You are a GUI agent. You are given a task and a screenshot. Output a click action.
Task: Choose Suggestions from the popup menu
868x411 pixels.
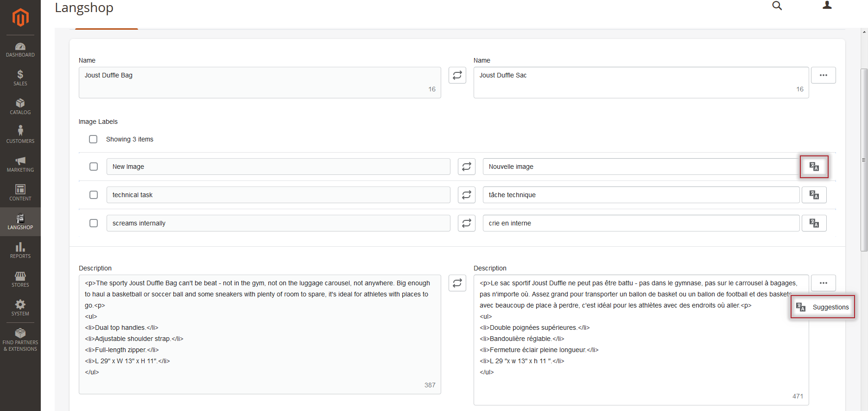(x=823, y=307)
